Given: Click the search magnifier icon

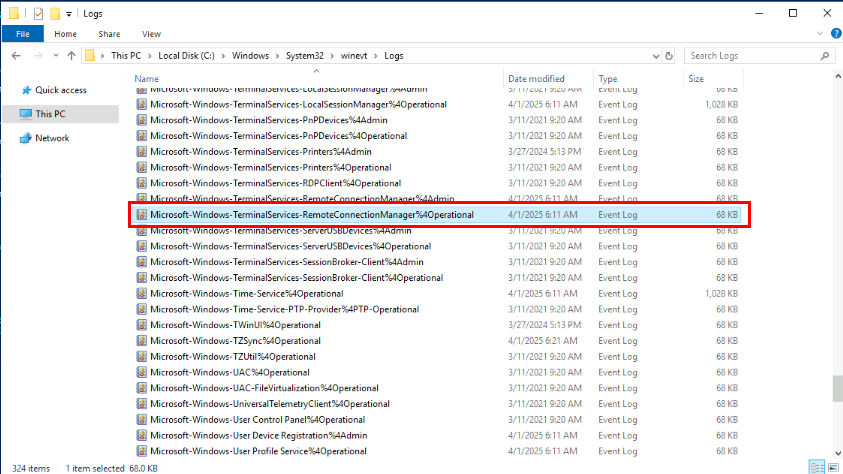Looking at the screenshot, I should [825, 56].
